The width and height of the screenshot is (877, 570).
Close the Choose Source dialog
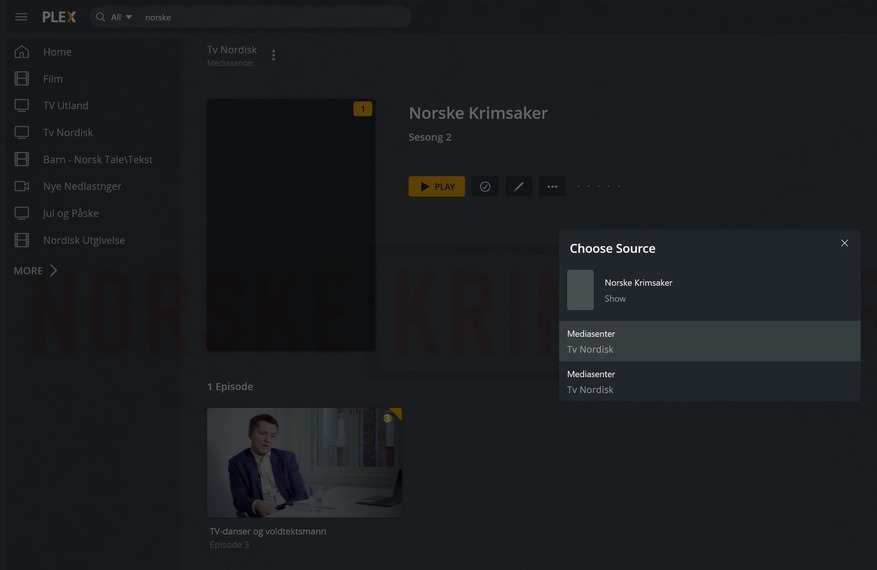coord(845,243)
